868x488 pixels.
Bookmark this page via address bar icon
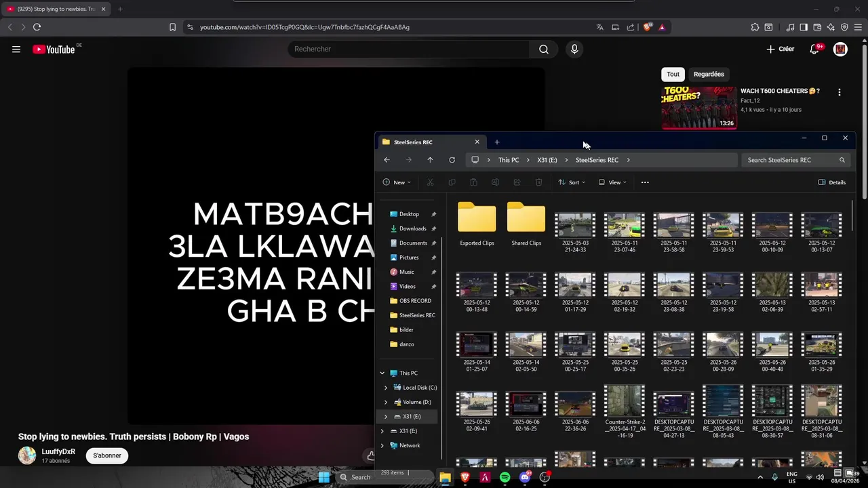pyautogui.click(x=172, y=27)
